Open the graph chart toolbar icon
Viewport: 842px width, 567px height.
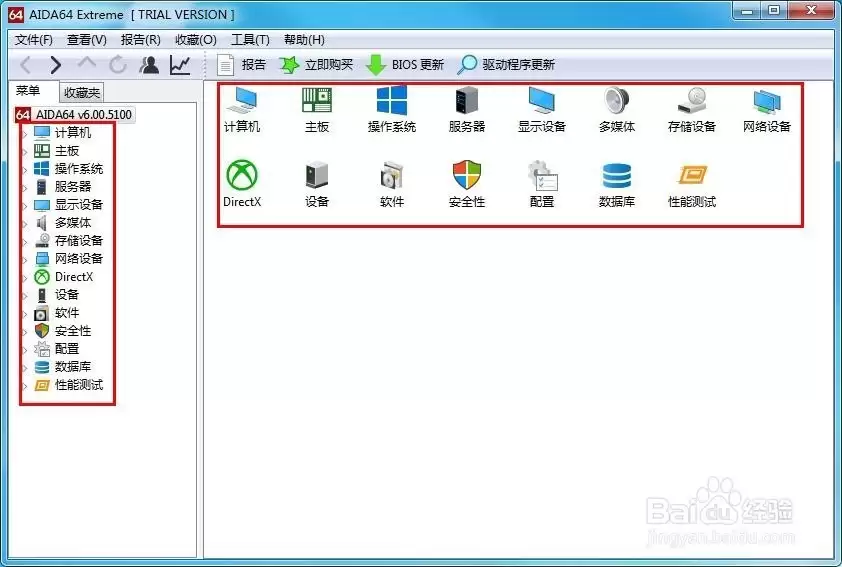(180, 65)
